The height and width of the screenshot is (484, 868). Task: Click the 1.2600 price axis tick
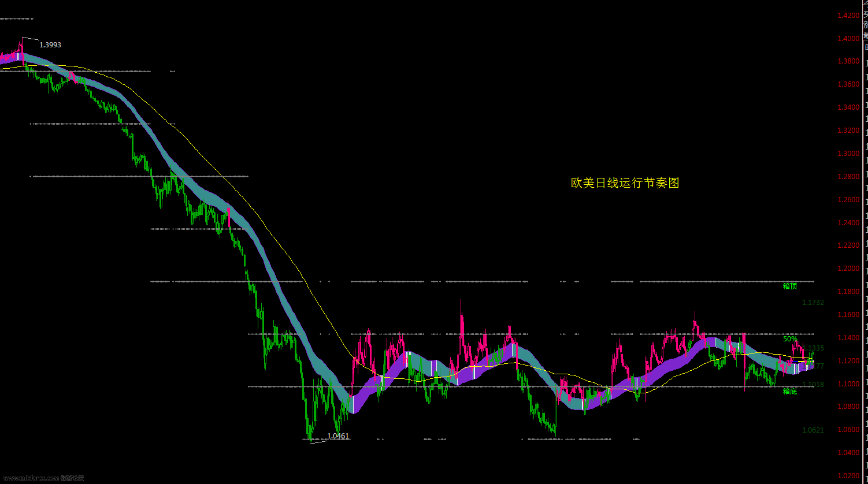(848, 200)
